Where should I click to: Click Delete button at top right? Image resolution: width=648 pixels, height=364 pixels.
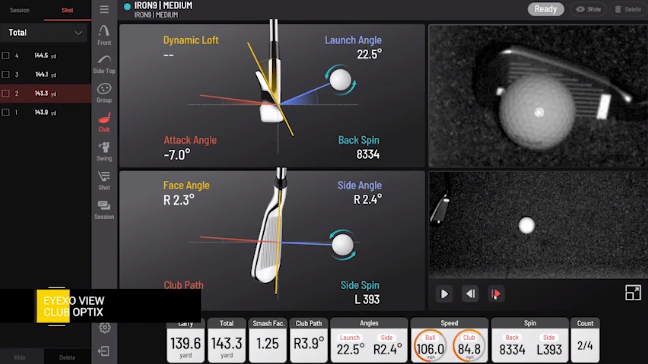tap(627, 9)
